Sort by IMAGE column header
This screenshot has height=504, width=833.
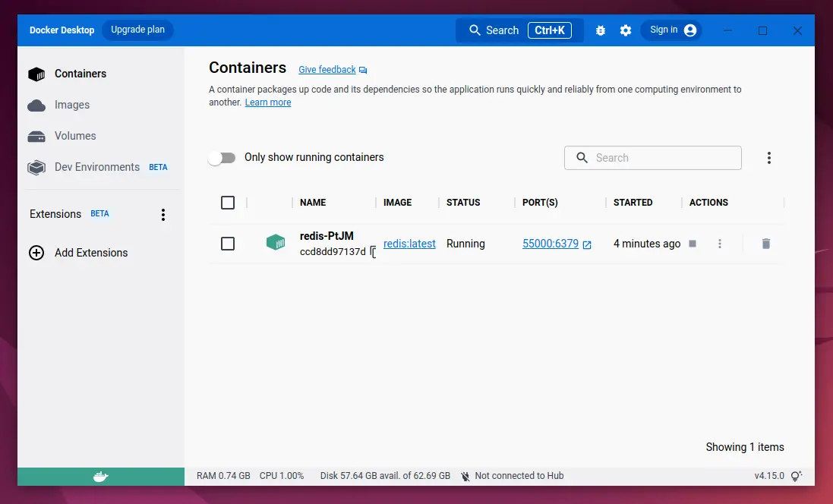coord(397,203)
